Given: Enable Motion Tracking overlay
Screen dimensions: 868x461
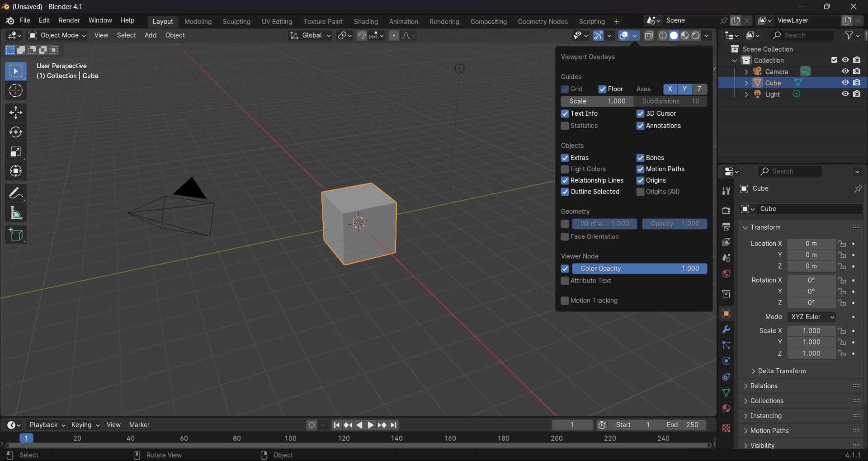Looking at the screenshot, I should (x=565, y=301).
